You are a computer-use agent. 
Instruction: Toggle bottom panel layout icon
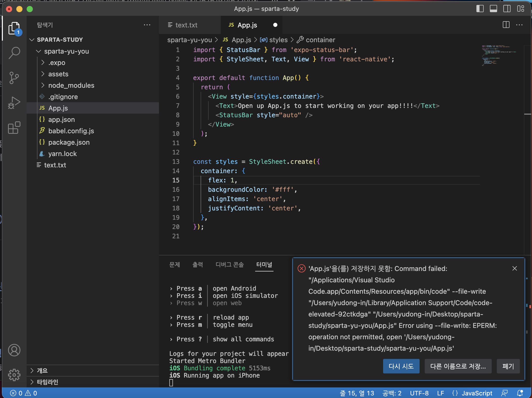coord(493,9)
